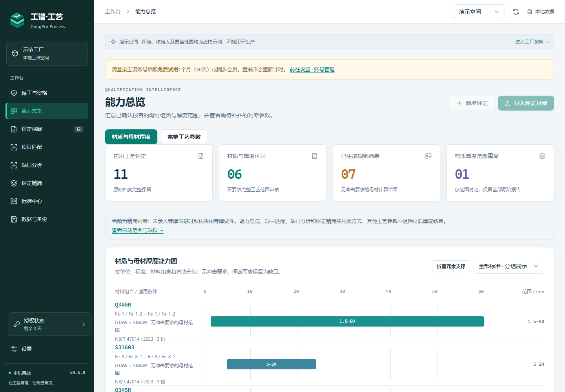This screenshot has height=392, width=565.
Task: Switch to the 完整工艺参数 tab
Action: [x=184, y=137]
